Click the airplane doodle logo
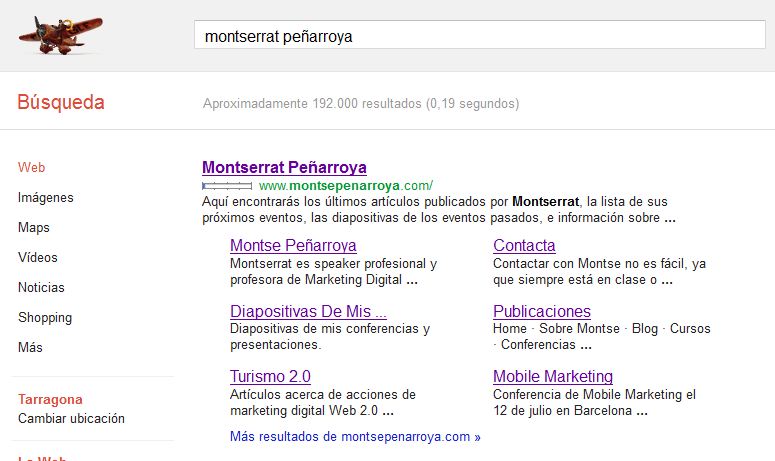The width and height of the screenshot is (775, 461). pos(60,33)
